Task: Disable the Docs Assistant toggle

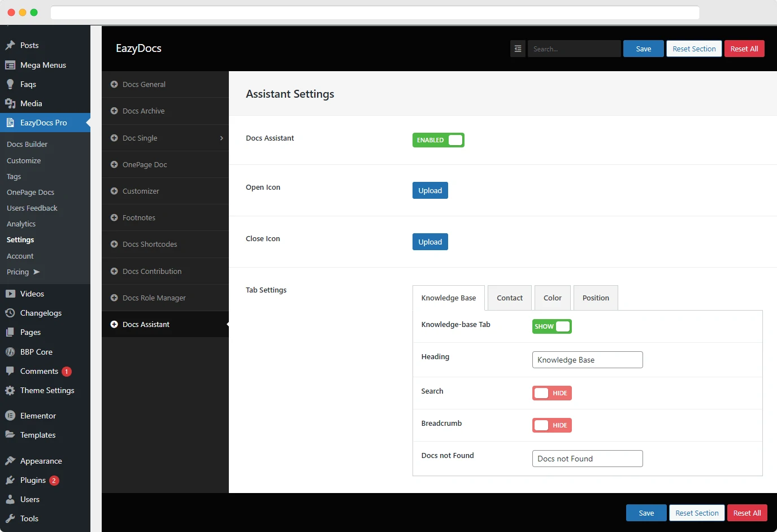Action: click(438, 140)
